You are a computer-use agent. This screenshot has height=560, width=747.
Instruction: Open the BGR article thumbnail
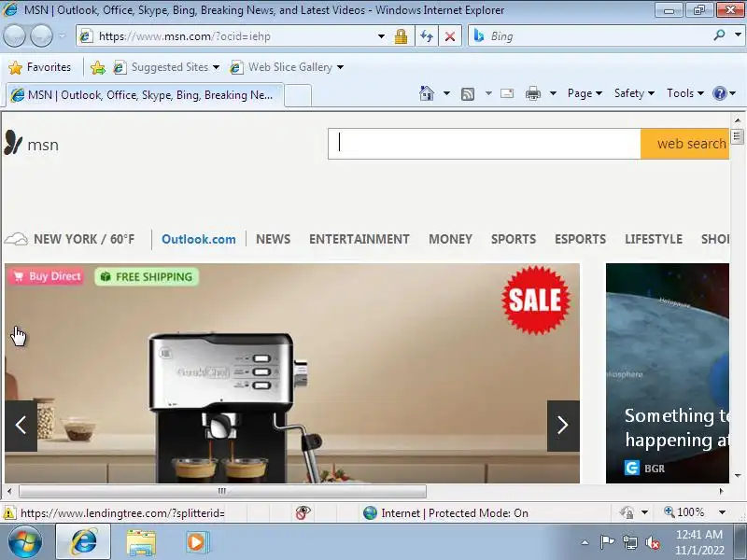[668, 373]
